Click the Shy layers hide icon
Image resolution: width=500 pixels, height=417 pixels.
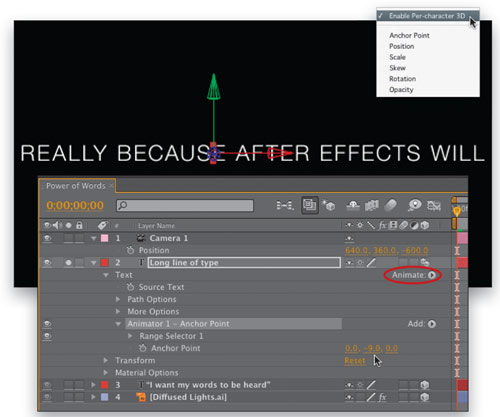coord(353,205)
